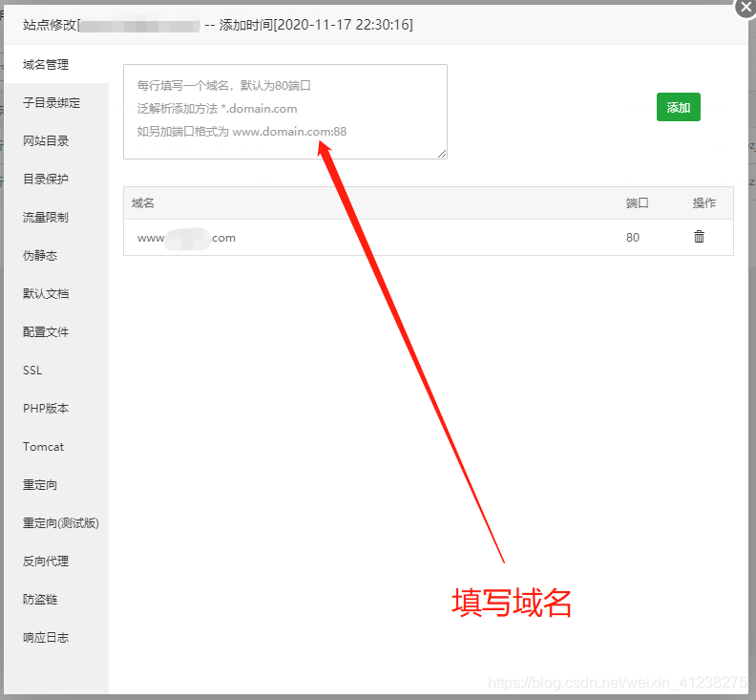Click the 域名 column header
Screen dimensions: 756x700
143,203
